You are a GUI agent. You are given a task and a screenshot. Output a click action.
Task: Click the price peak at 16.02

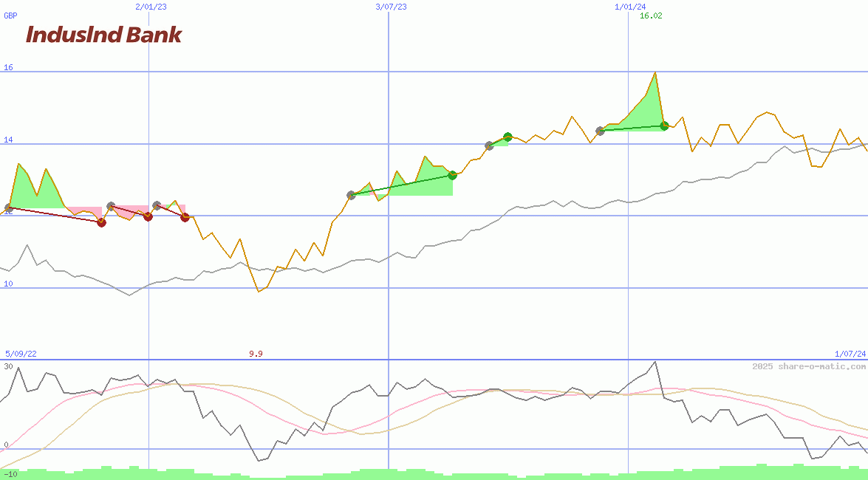(x=655, y=72)
